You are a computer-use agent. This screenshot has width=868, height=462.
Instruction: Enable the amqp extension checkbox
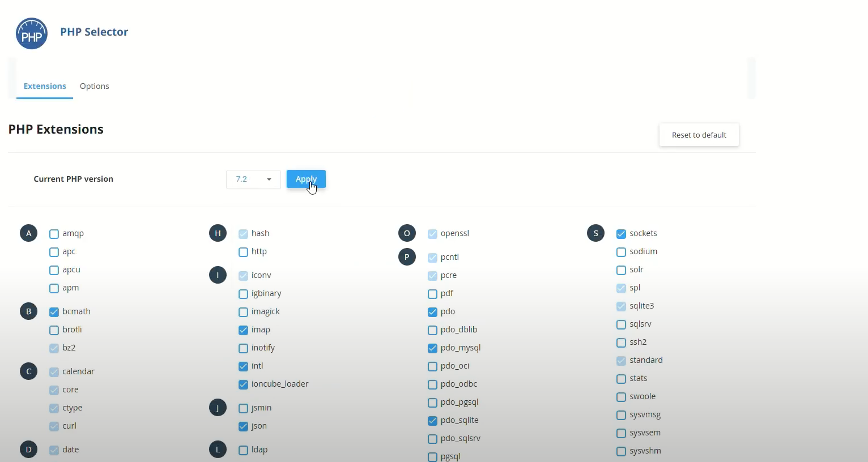54,234
